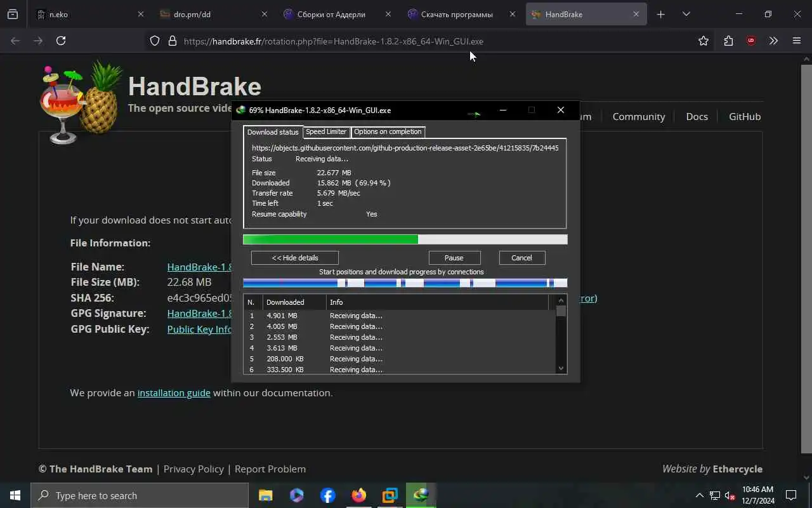Screen dimensions: 812x508
Task: Open File Explorer from taskbar
Action: [265, 495]
